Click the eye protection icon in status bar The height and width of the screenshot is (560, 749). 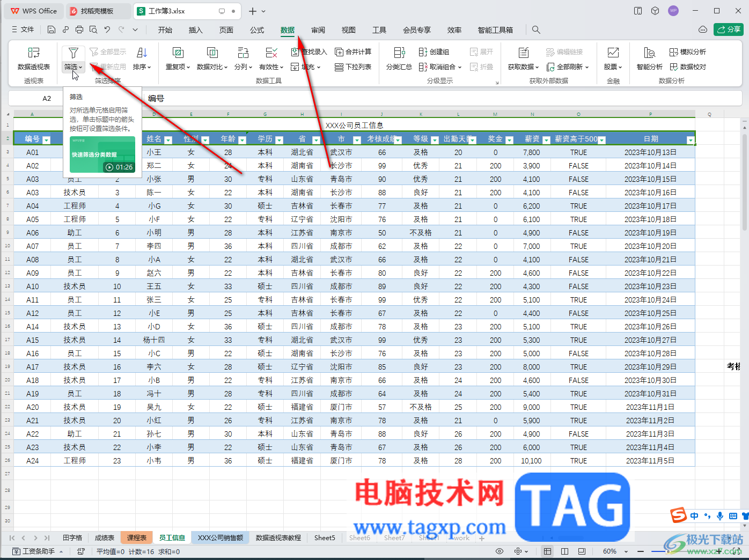(500, 551)
